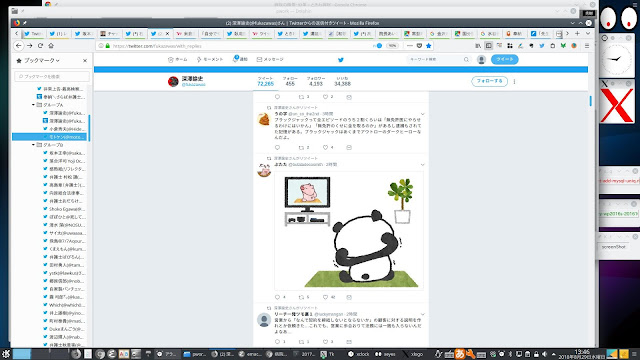Close the active tab with its X
Image resolution: width=640 pixels, height=360 pixels.
167,34
